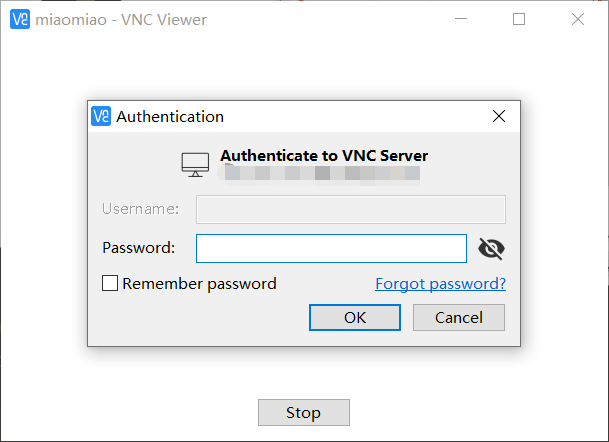
Task: Maximize the VNC Viewer window
Action: [519, 19]
